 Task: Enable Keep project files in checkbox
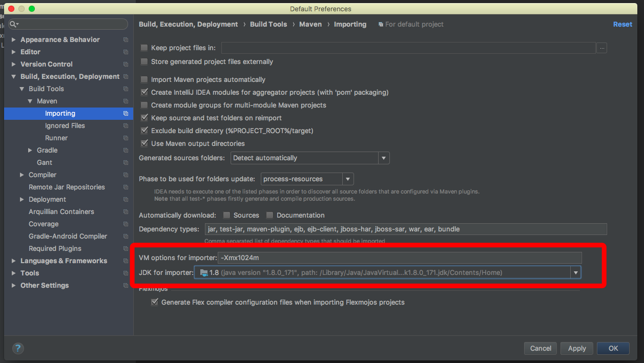point(144,48)
